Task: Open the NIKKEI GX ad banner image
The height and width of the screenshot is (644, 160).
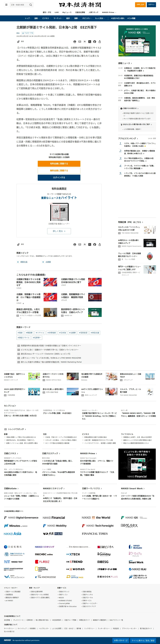Action: (x=137, y=41)
